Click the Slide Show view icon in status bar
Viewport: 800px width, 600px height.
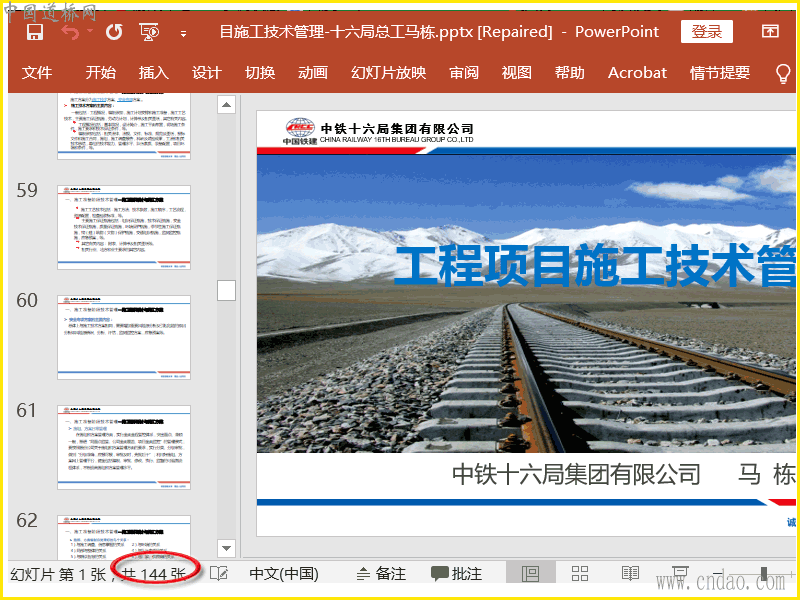[681, 573]
